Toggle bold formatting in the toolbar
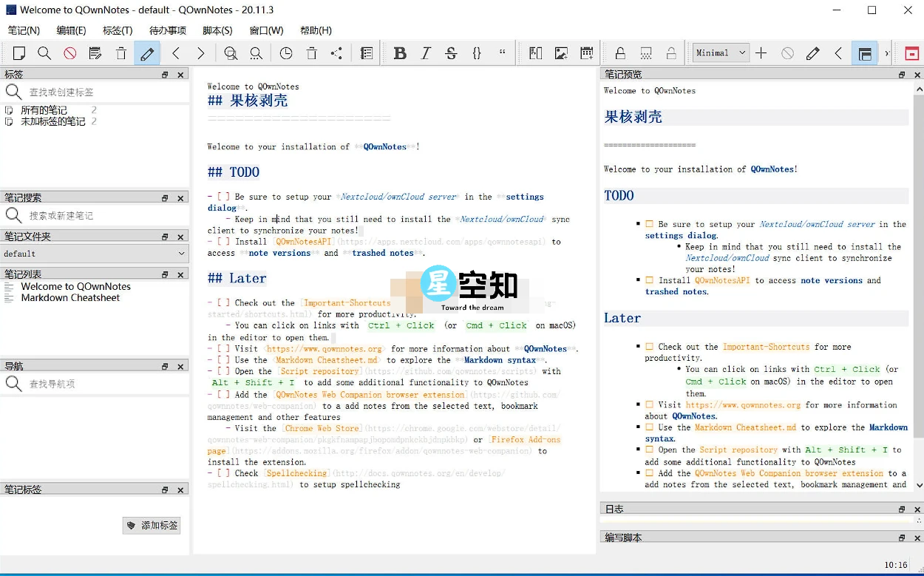 point(400,52)
